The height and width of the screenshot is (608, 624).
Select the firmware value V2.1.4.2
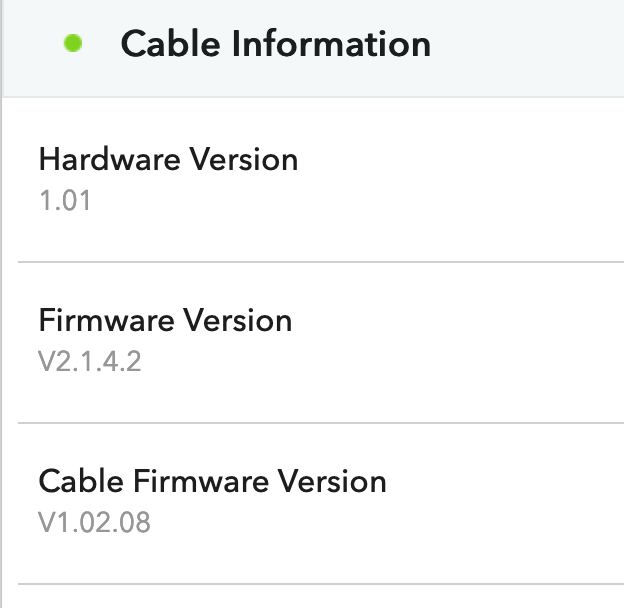click(90, 361)
